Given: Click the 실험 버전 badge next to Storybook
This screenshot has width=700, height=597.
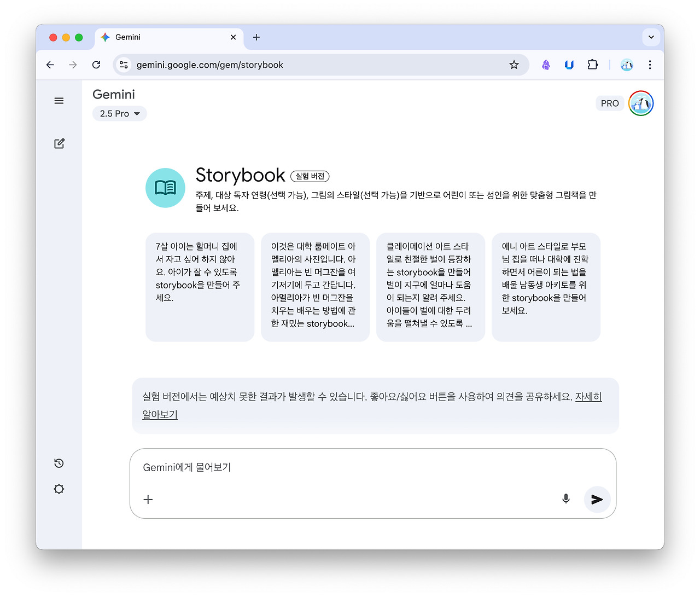Looking at the screenshot, I should click(310, 176).
